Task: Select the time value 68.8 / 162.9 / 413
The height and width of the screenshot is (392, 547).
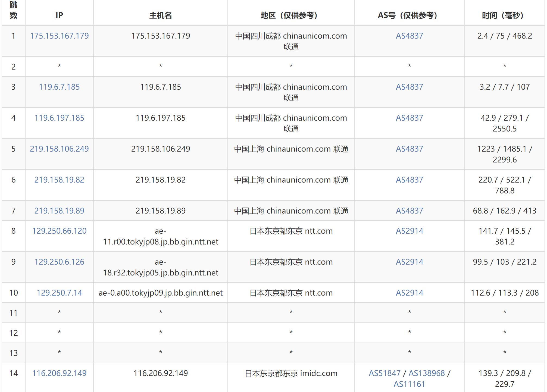Action: coord(505,211)
